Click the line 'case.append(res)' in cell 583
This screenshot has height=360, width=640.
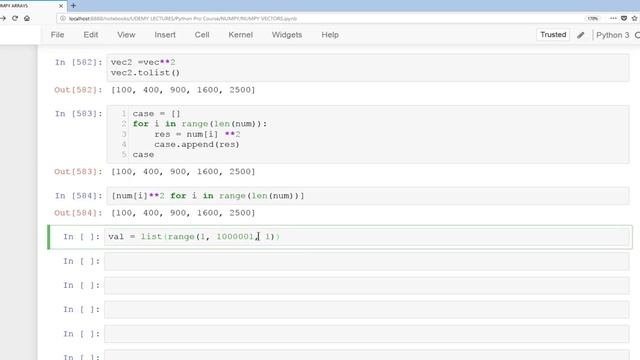pyautogui.click(x=197, y=144)
